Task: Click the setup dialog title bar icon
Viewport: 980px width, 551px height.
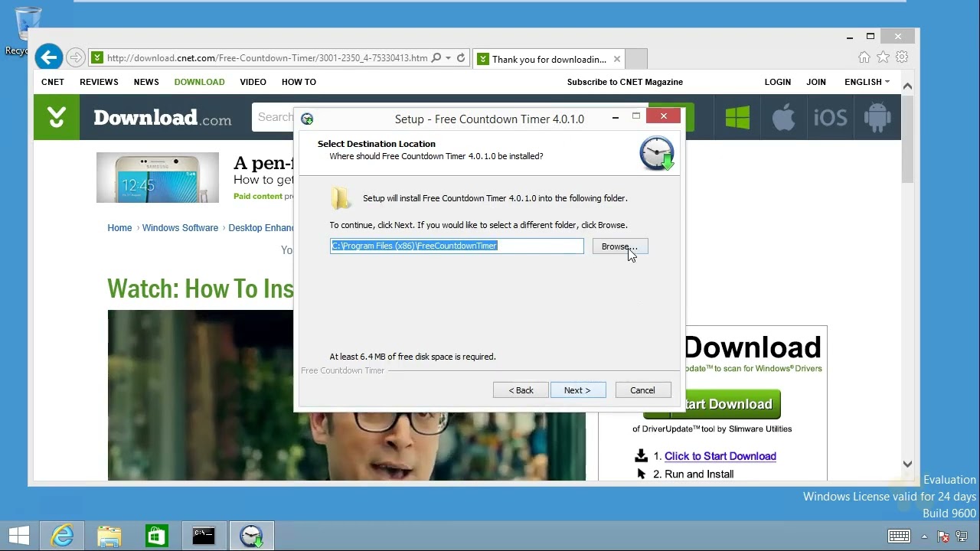Action: tap(307, 119)
